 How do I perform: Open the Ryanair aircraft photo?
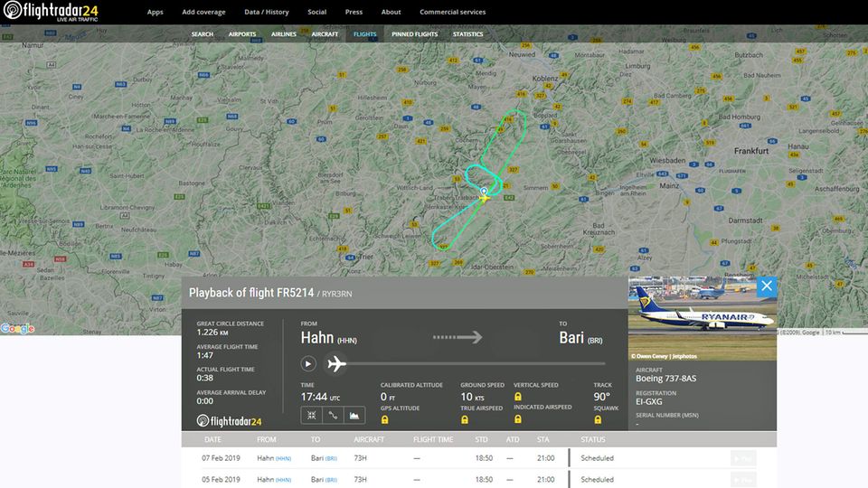point(702,318)
